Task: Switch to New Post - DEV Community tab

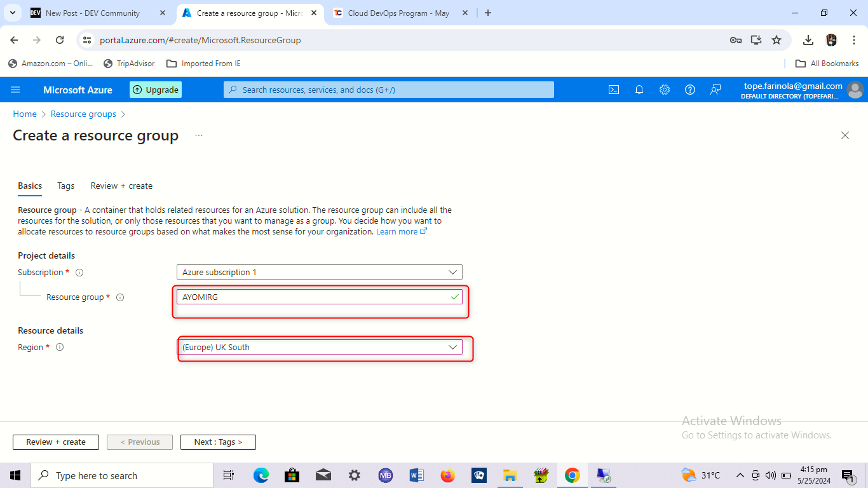Action: pyautogui.click(x=93, y=13)
